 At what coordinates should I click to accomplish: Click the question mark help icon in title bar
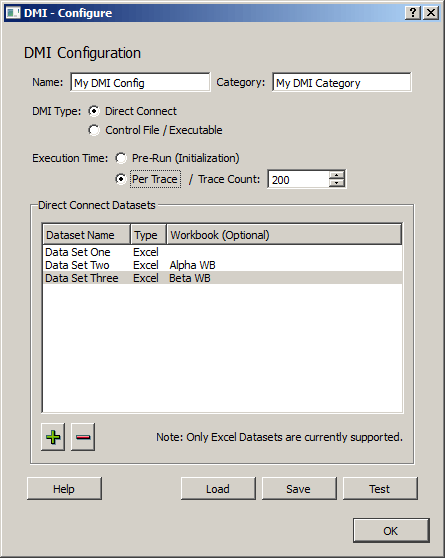[413, 13]
